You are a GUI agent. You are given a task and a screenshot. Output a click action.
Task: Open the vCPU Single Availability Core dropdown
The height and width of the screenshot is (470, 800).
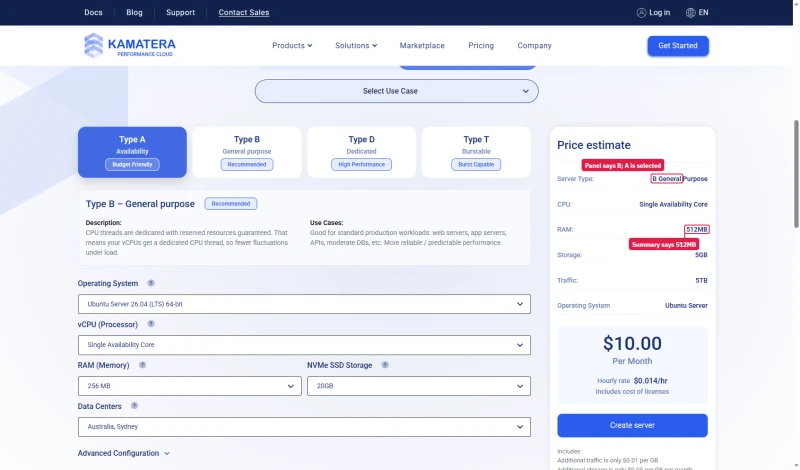tap(304, 345)
